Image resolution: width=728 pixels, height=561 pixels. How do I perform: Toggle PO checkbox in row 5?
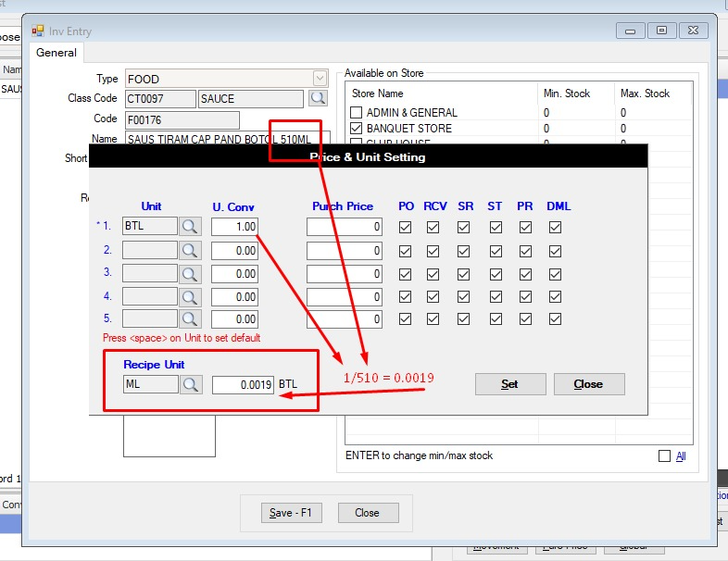click(406, 318)
